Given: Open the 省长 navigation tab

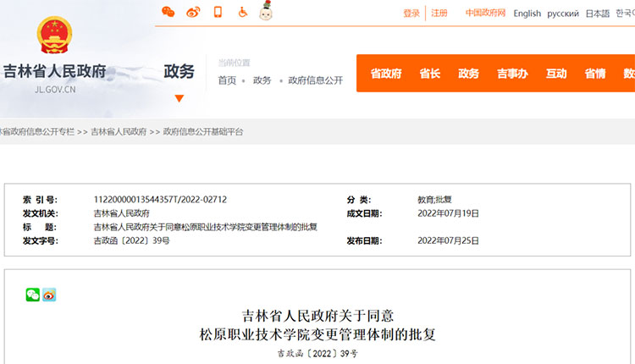Looking at the screenshot, I should (x=429, y=74).
